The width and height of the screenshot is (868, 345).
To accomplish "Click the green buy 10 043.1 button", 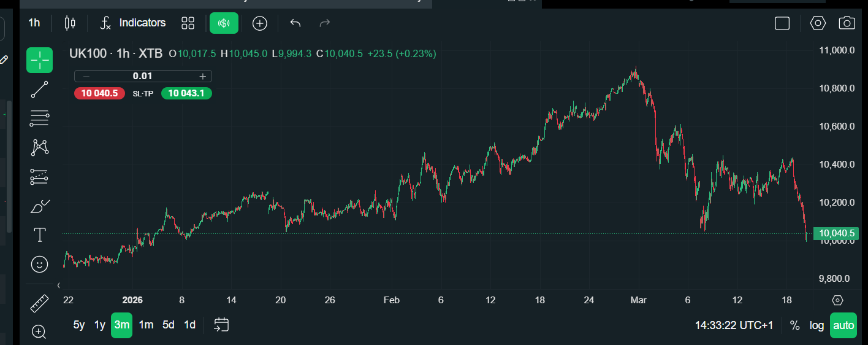I will 186,93.
